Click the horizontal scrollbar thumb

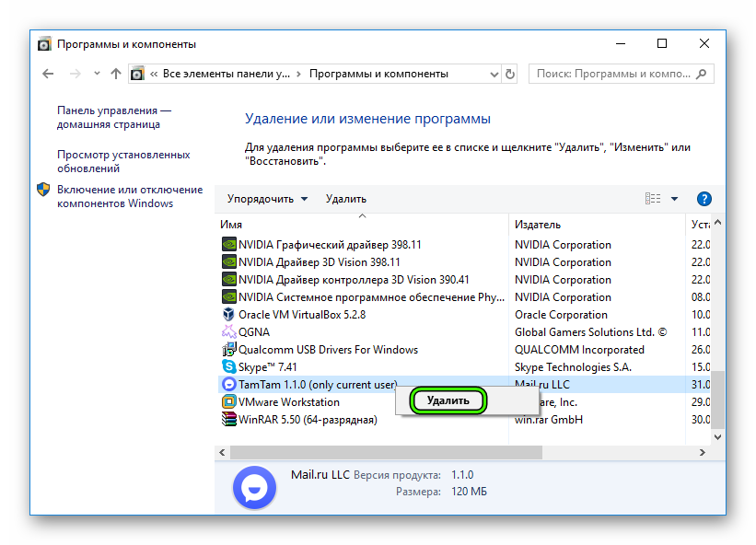click(386, 453)
